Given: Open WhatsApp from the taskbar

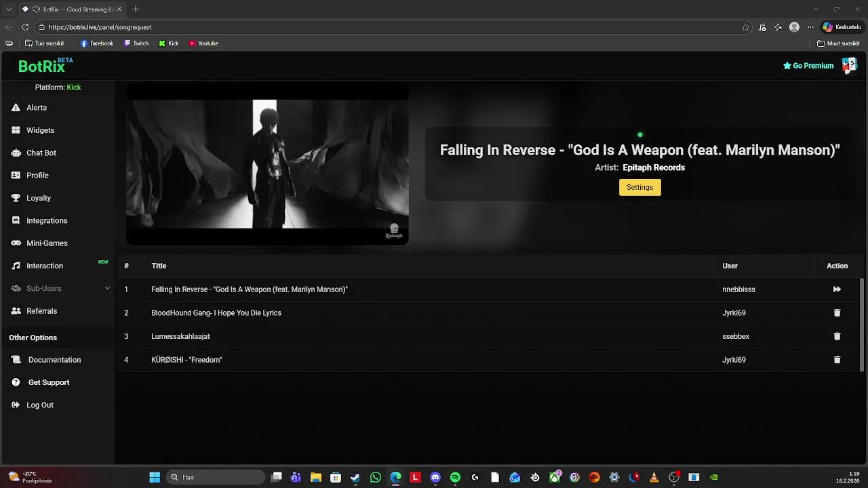Looking at the screenshot, I should point(376,477).
